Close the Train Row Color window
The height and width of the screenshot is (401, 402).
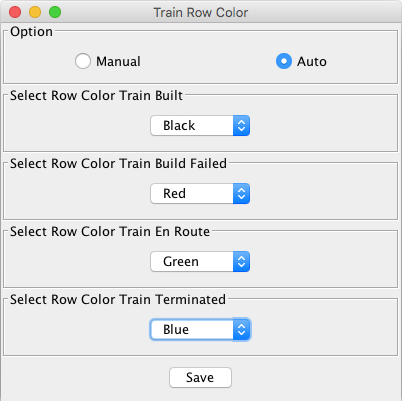point(15,12)
